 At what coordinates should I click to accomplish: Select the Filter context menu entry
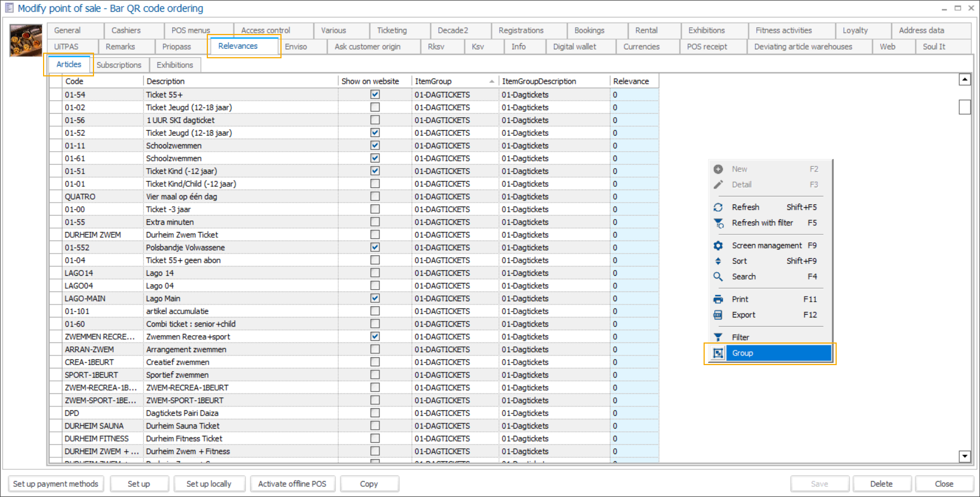pyautogui.click(x=740, y=337)
